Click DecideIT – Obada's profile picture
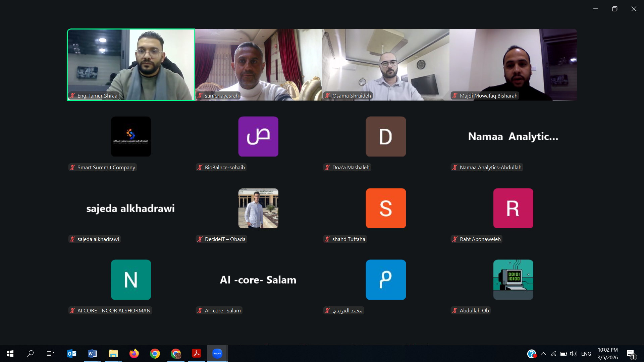 pyautogui.click(x=258, y=208)
